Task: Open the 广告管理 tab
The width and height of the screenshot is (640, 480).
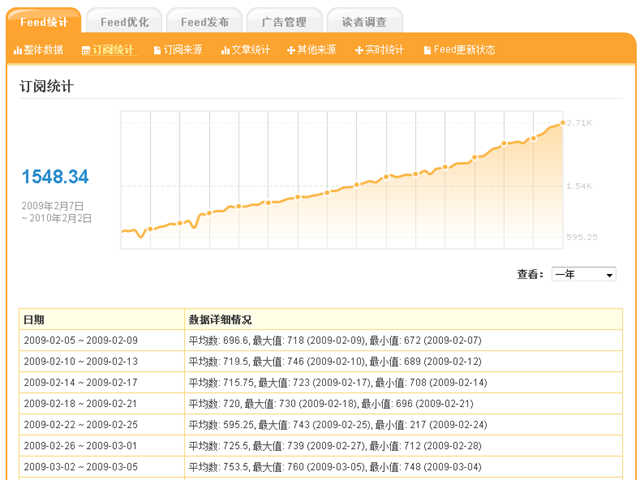Action: 284,21
